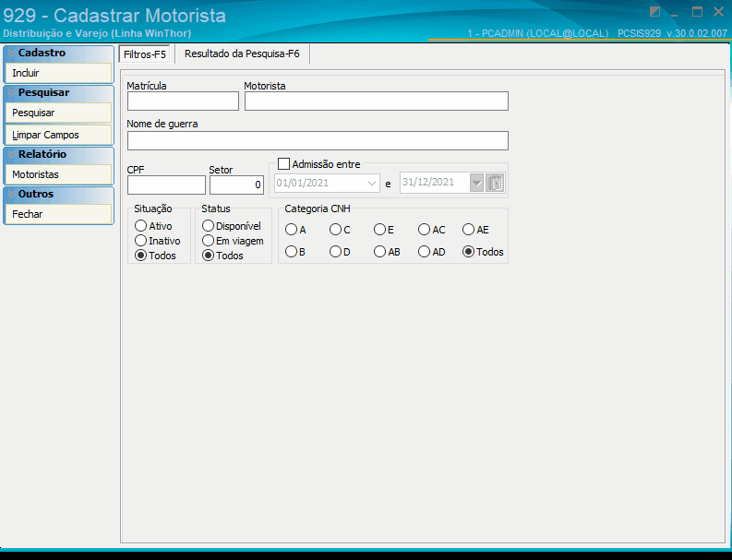Click Limpar Campos button
Image resolution: width=732 pixels, height=560 pixels.
tap(59, 135)
